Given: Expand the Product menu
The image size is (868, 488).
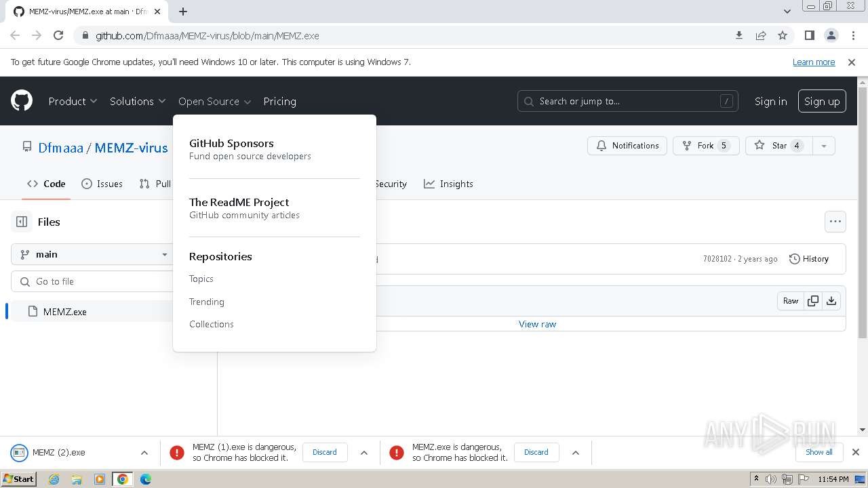Looking at the screenshot, I should coord(73,101).
